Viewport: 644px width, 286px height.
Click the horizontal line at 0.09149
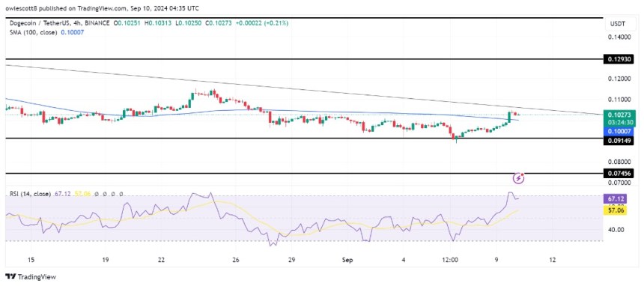pos(304,139)
